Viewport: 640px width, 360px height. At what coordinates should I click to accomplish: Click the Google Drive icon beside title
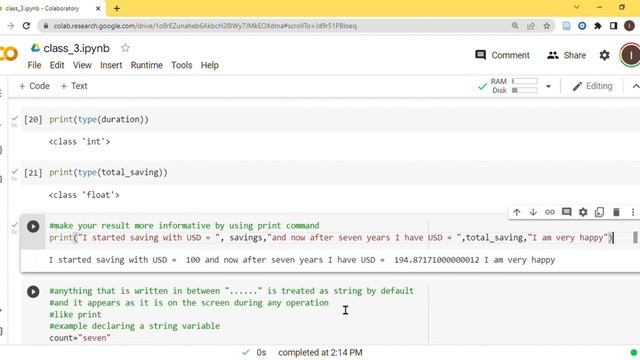click(x=36, y=48)
